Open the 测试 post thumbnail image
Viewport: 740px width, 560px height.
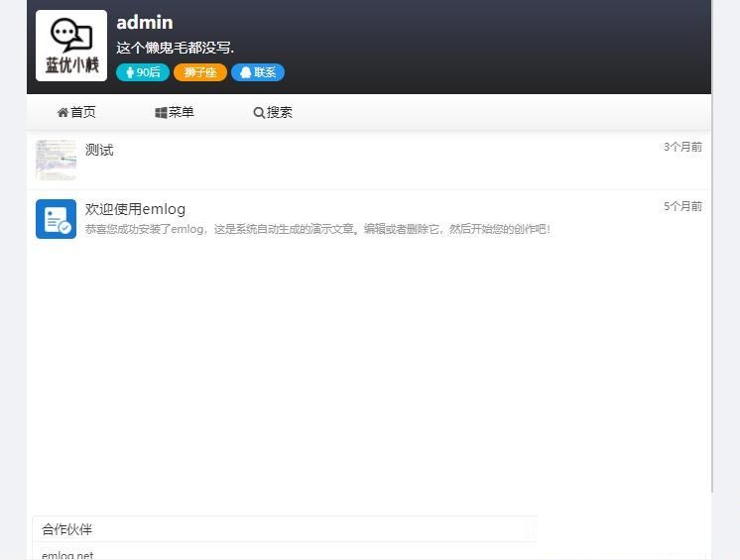[x=56, y=160]
